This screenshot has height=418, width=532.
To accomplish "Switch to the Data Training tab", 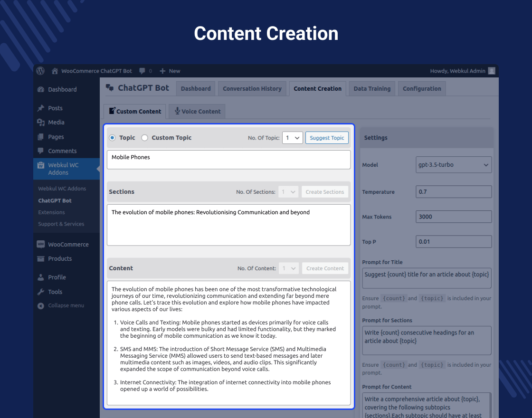I will tap(372, 88).
